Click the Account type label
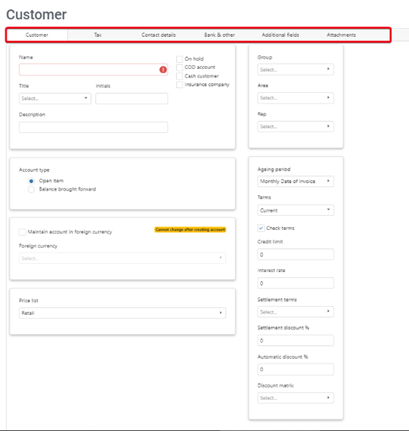Viewport: 409px width, 431px height. click(34, 170)
